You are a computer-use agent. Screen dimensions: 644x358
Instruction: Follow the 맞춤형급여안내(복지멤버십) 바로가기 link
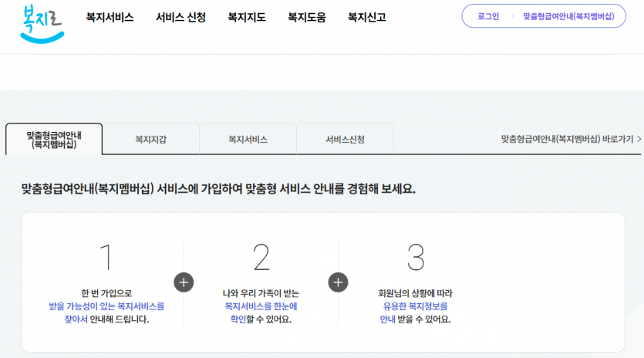(567, 140)
